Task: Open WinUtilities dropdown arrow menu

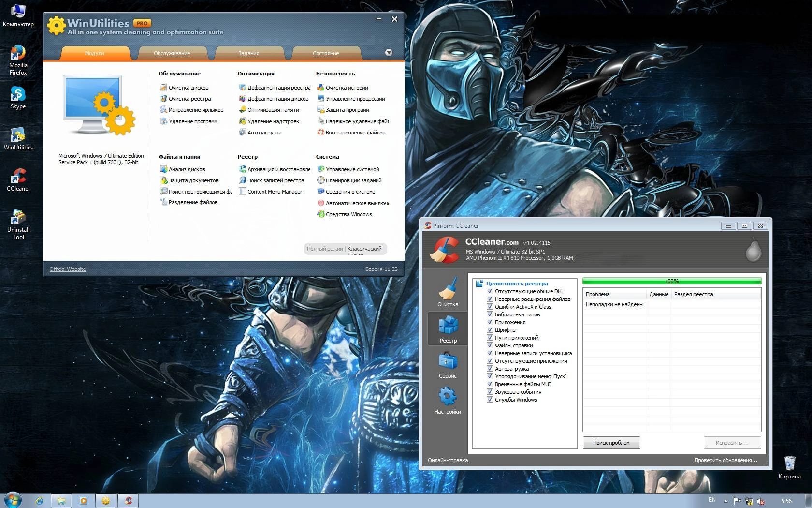Action: pyautogui.click(x=389, y=53)
